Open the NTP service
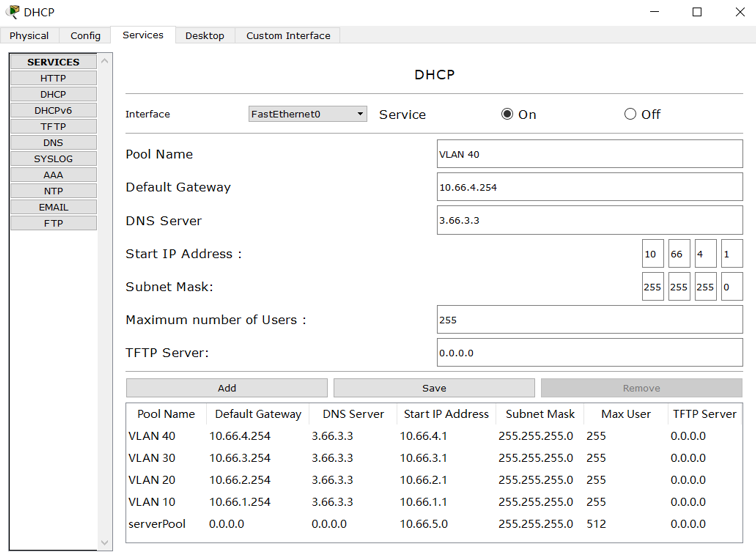This screenshot has height=556, width=756. (x=54, y=191)
